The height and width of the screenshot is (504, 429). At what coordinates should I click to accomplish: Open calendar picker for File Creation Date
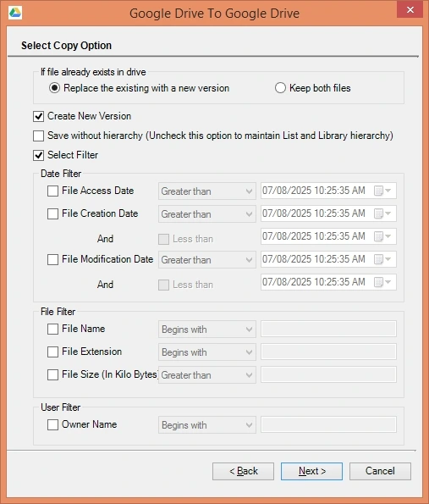pyautogui.click(x=382, y=213)
